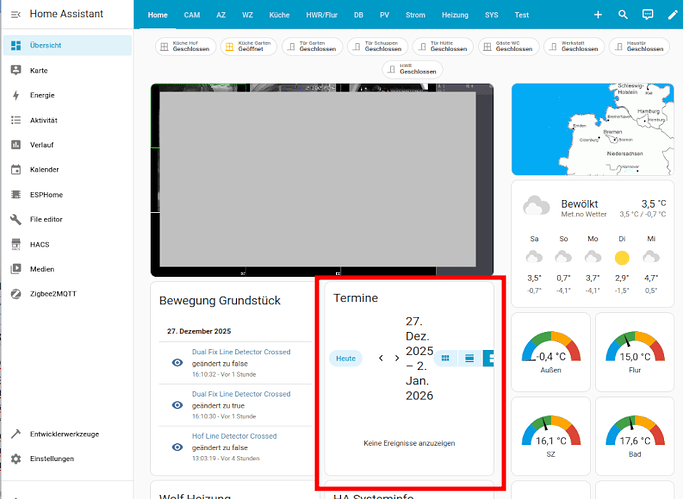
Task: Open HACS store from sidebar
Action: pos(67,244)
